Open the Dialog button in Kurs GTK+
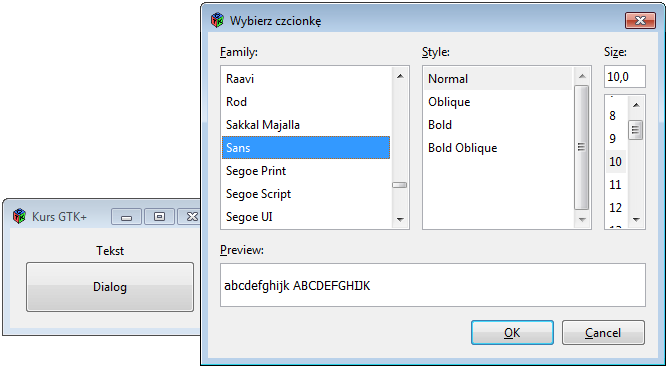This screenshot has height=368, width=668. (x=110, y=287)
